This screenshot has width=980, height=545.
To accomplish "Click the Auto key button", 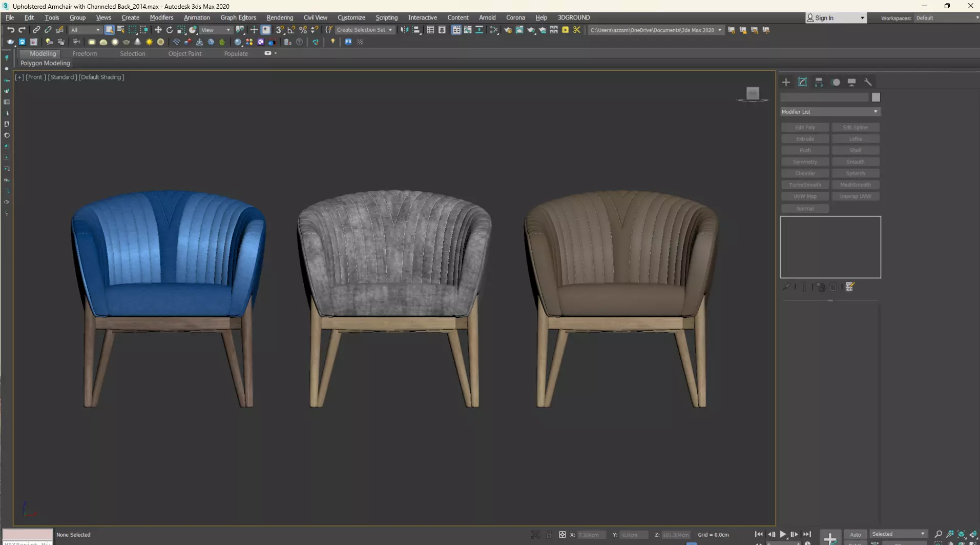I will coord(855,534).
